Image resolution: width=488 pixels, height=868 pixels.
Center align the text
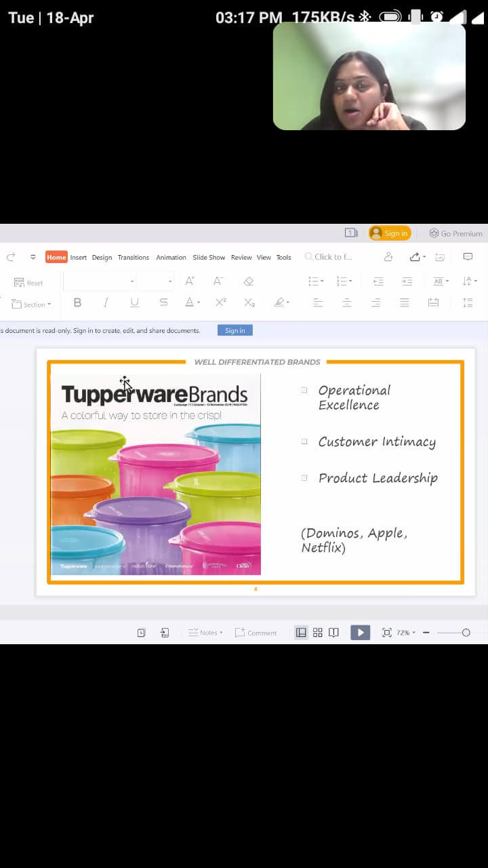(x=346, y=302)
